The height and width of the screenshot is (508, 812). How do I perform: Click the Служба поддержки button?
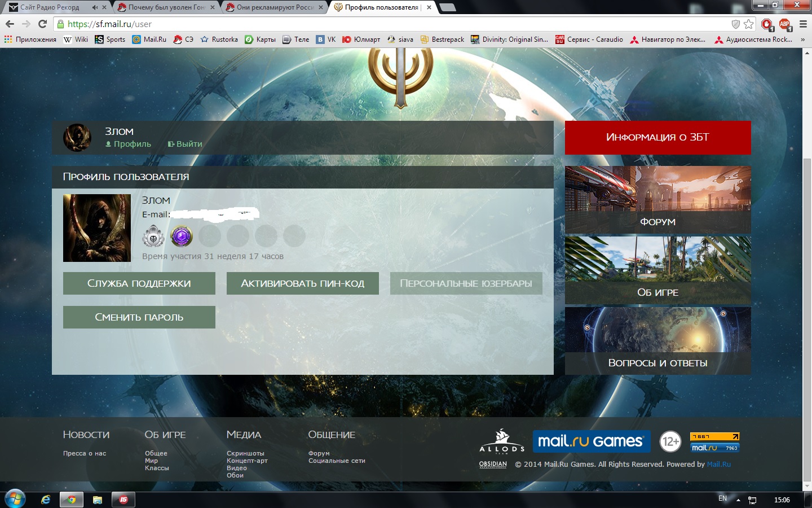point(139,283)
